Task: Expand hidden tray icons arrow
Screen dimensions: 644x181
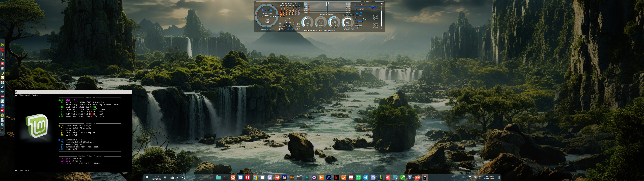Action: pos(178,177)
